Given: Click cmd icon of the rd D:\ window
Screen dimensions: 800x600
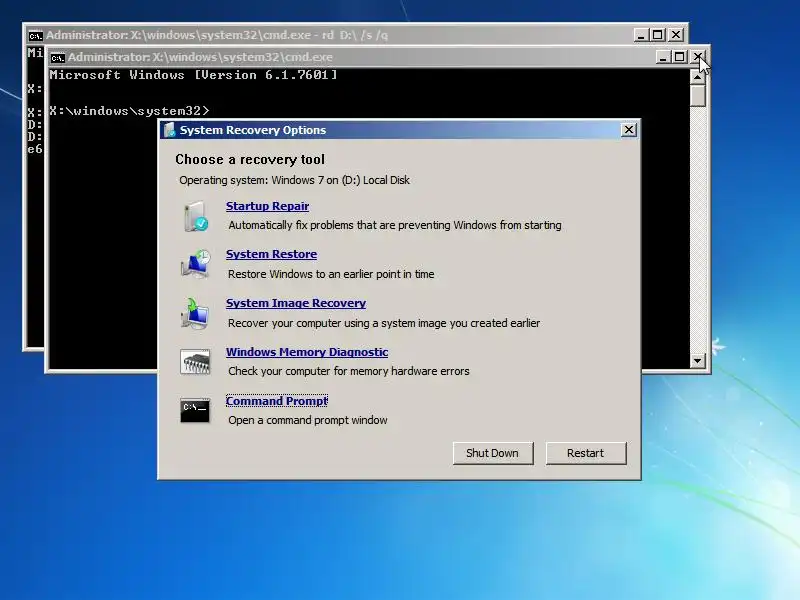Looking at the screenshot, I should coord(35,36).
